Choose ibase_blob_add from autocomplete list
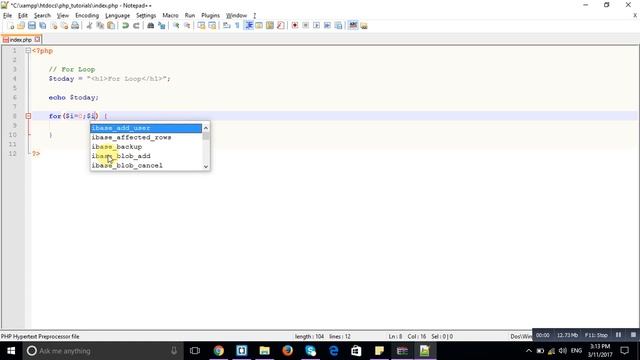 click(x=146, y=156)
